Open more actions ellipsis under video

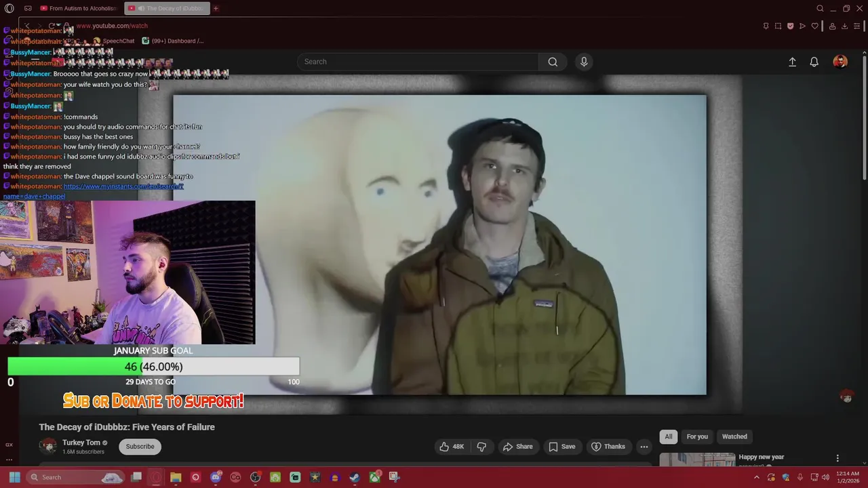644,447
